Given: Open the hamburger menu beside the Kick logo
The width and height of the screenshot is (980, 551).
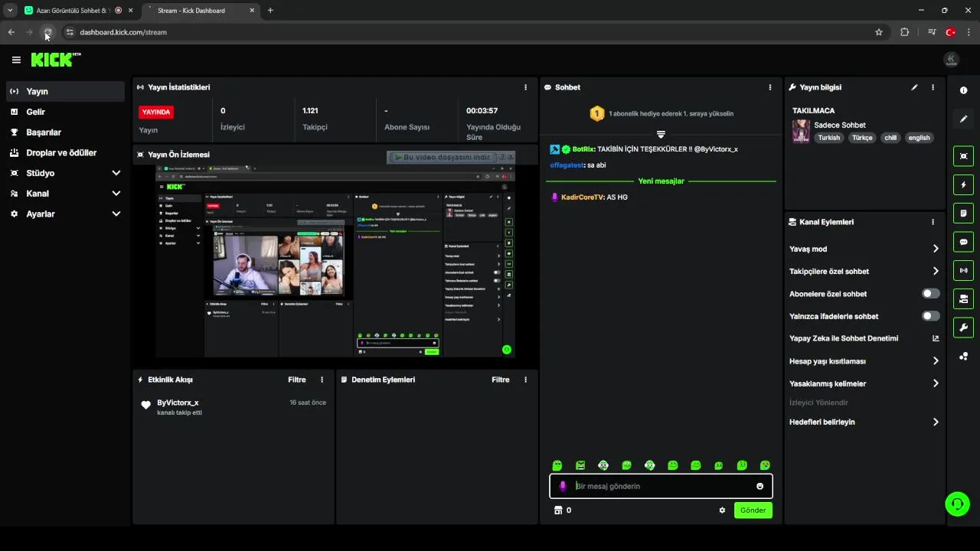Looking at the screenshot, I should coord(16,60).
